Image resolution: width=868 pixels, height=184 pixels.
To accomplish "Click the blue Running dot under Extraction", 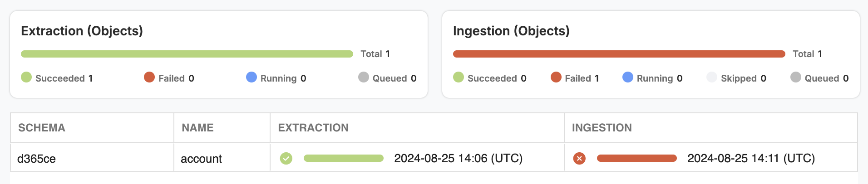I will 252,77.
